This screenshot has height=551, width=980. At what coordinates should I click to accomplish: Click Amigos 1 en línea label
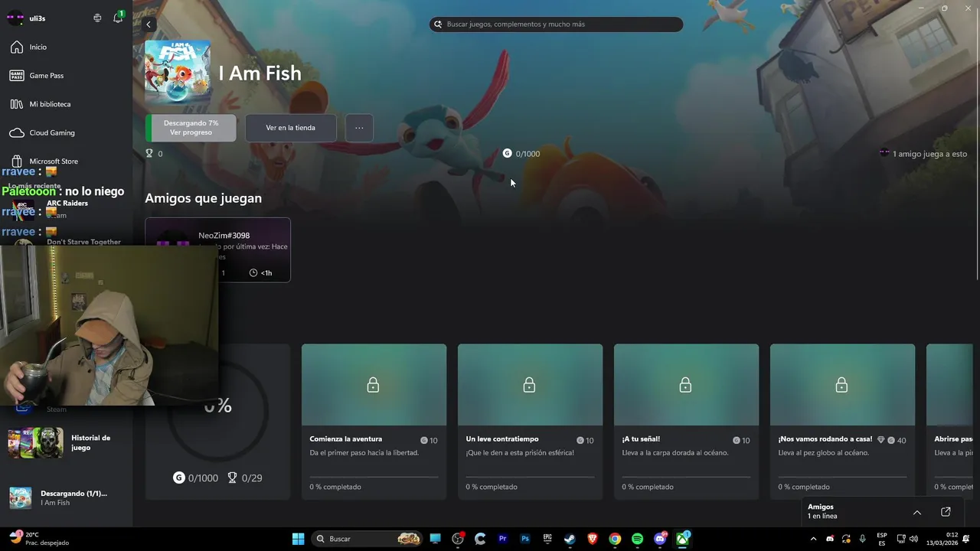822,511
